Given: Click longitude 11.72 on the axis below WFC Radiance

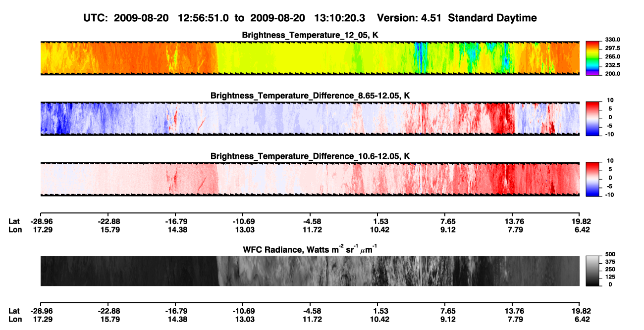Looking at the screenshot, I should (x=311, y=319).
